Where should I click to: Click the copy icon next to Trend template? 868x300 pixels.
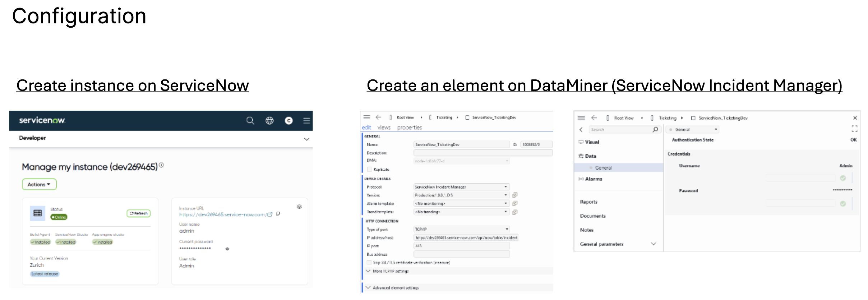pyautogui.click(x=515, y=212)
